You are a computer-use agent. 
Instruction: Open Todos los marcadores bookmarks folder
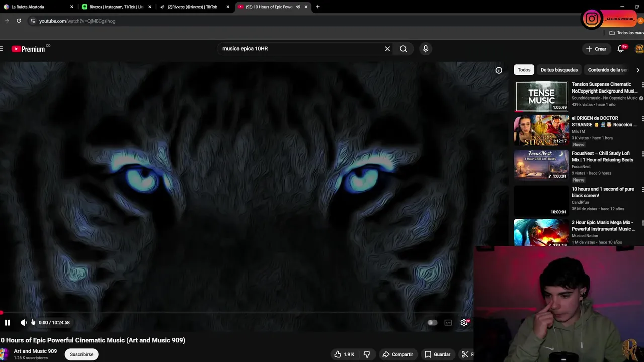click(626, 33)
